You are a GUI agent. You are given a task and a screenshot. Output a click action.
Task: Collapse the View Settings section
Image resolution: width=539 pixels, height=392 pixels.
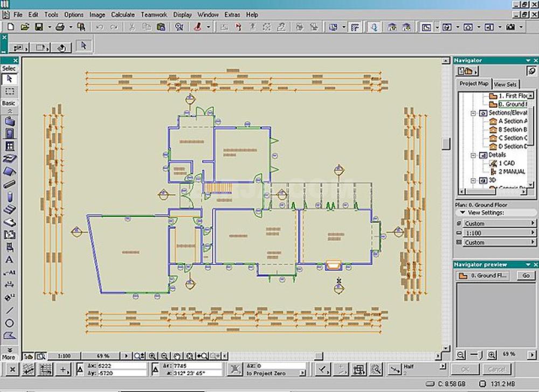tap(462, 213)
